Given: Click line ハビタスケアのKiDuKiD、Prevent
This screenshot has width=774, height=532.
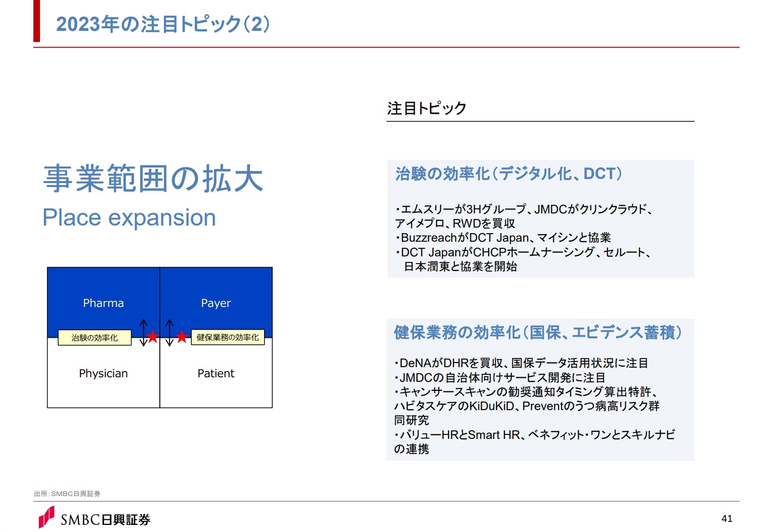Looking at the screenshot, I should tap(527, 406).
